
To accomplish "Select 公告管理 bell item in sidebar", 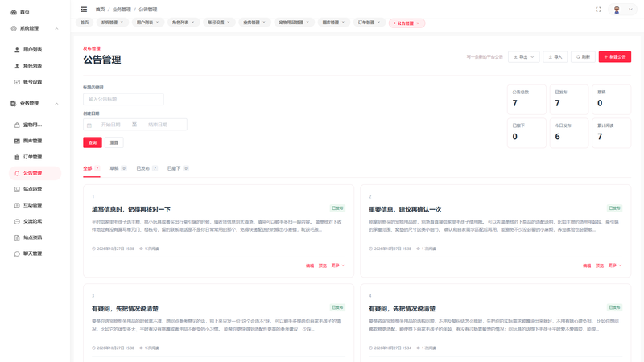I will [x=35, y=173].
